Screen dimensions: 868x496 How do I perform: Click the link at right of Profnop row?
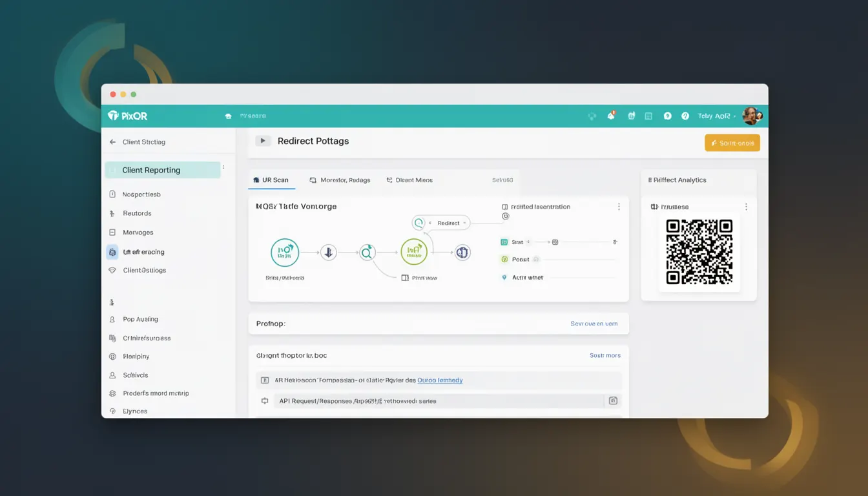coord(594,324)
